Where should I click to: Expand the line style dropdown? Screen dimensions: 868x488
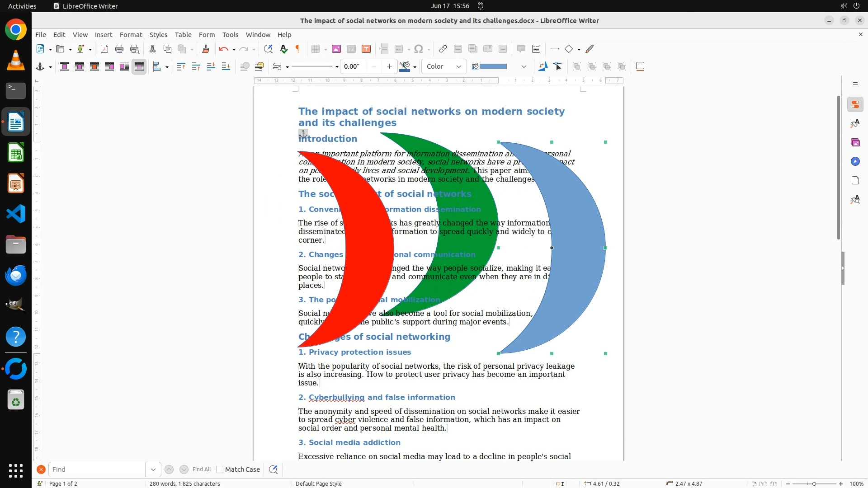[337, 67]
